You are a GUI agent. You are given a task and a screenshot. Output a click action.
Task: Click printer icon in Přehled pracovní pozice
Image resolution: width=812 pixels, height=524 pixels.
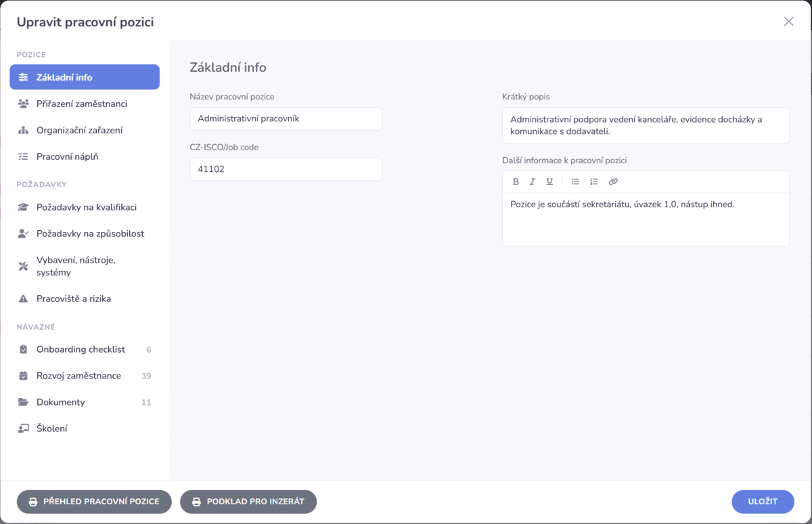(x=32, y=502)
